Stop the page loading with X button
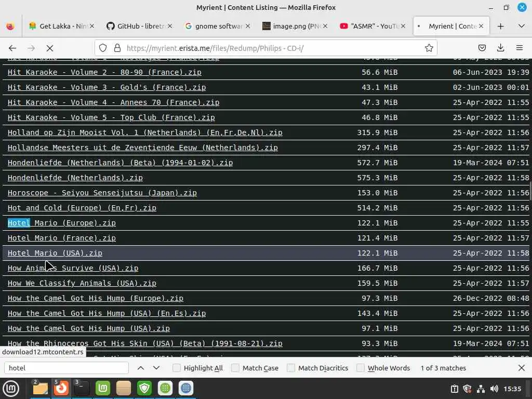This screenshot has width=532, height=399. click(50, 48)
